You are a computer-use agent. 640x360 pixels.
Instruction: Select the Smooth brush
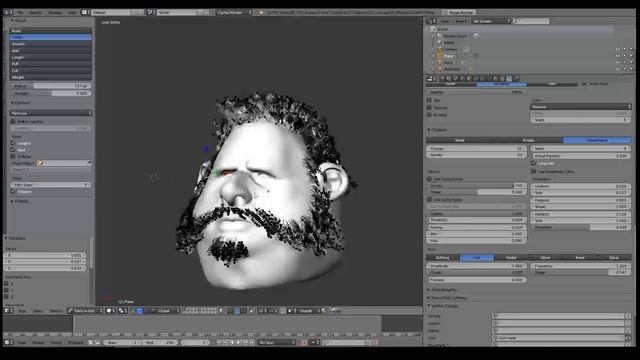pyautogui.click(x=50, y=44)
